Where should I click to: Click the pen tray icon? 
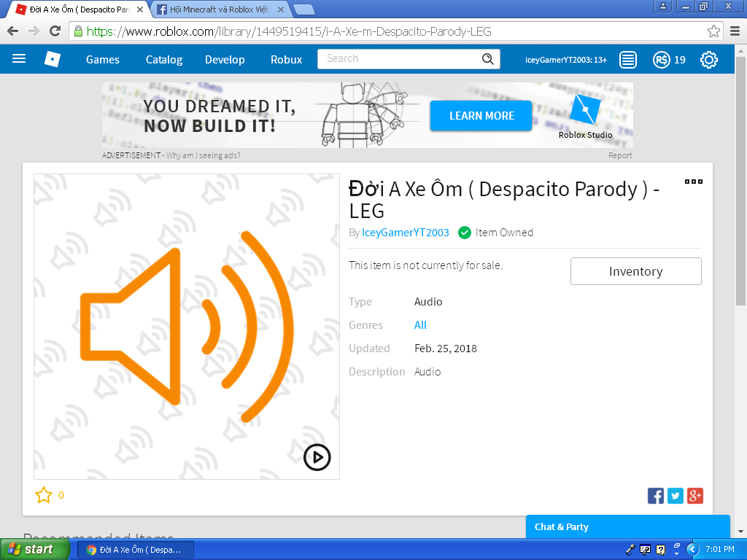(x=630, y=550)
